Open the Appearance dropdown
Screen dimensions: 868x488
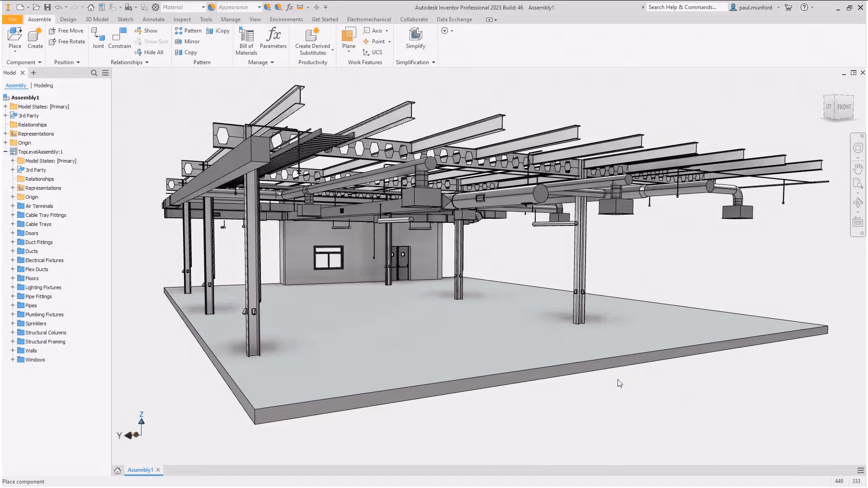point(259,7)
